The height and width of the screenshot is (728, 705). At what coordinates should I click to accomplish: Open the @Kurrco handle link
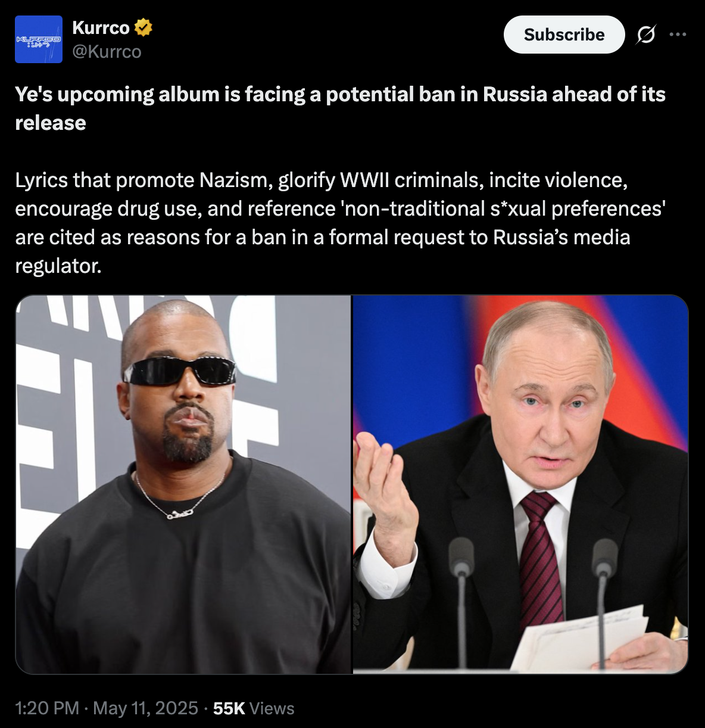tap(107, 52)
